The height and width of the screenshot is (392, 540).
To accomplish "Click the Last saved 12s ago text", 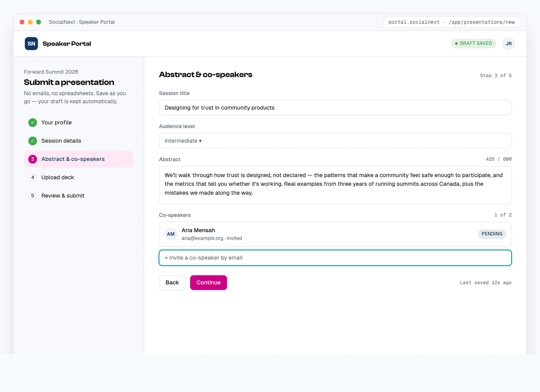I will point(486,283).
